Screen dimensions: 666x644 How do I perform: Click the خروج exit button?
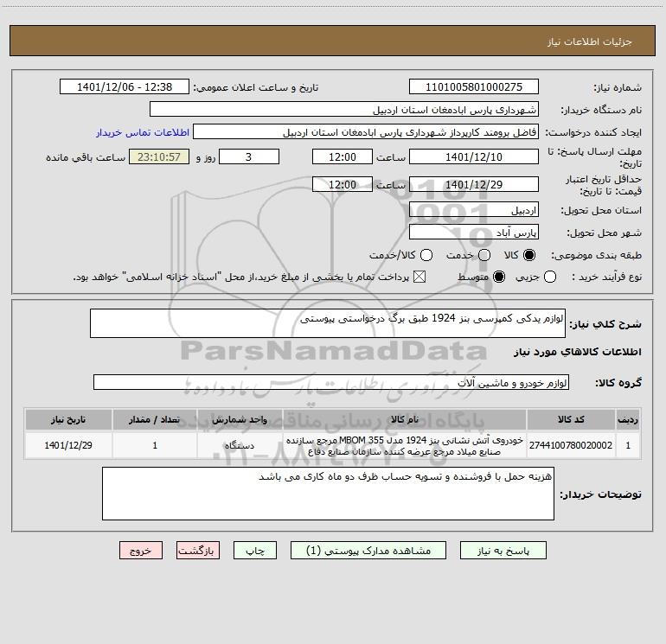click(x=141, y=551)
